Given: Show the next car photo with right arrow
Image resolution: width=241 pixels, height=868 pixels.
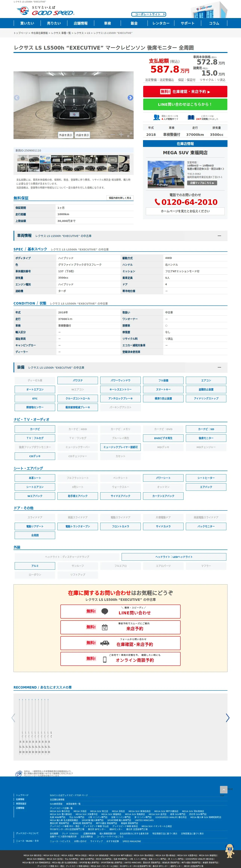Looking at the screenshot, I should pyautogui.click(x=130, y=98).
